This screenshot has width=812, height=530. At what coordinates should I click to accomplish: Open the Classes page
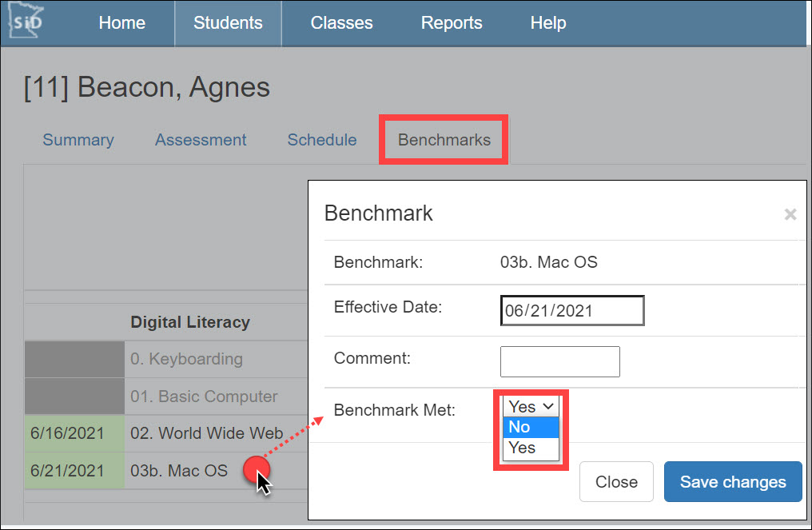pyautogui.click(x=341, y=22)
